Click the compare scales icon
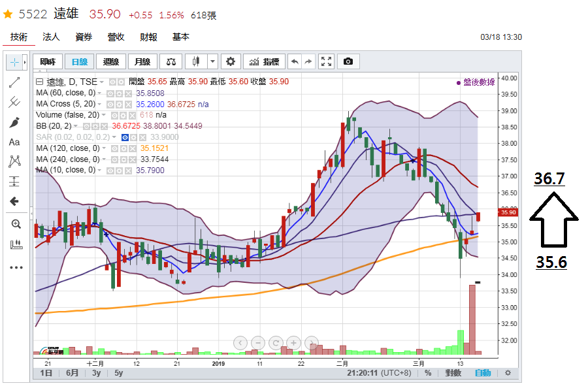Viewport: 588px width, 392px height. tap(171, 61)
